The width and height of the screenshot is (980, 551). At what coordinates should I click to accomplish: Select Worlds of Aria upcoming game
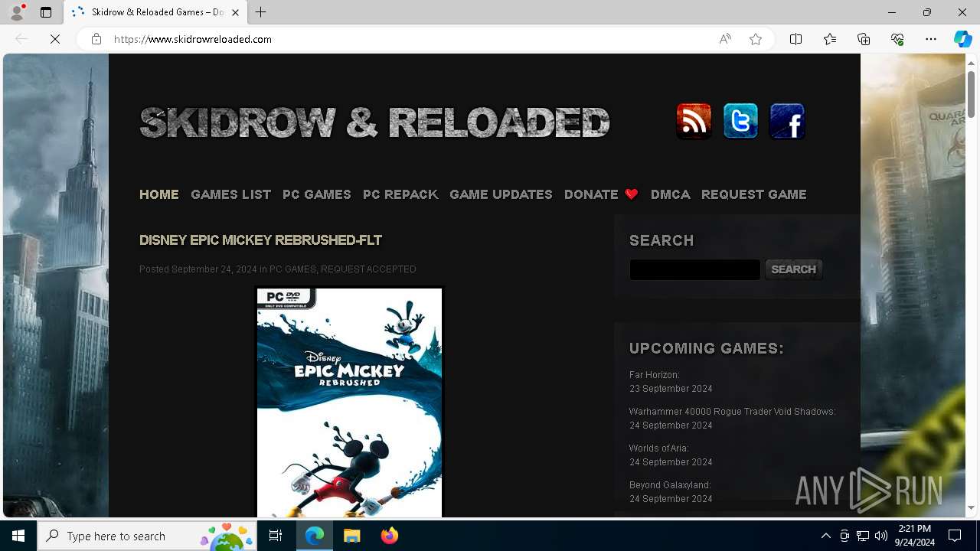pyautogui.click(x=659, y=448)
